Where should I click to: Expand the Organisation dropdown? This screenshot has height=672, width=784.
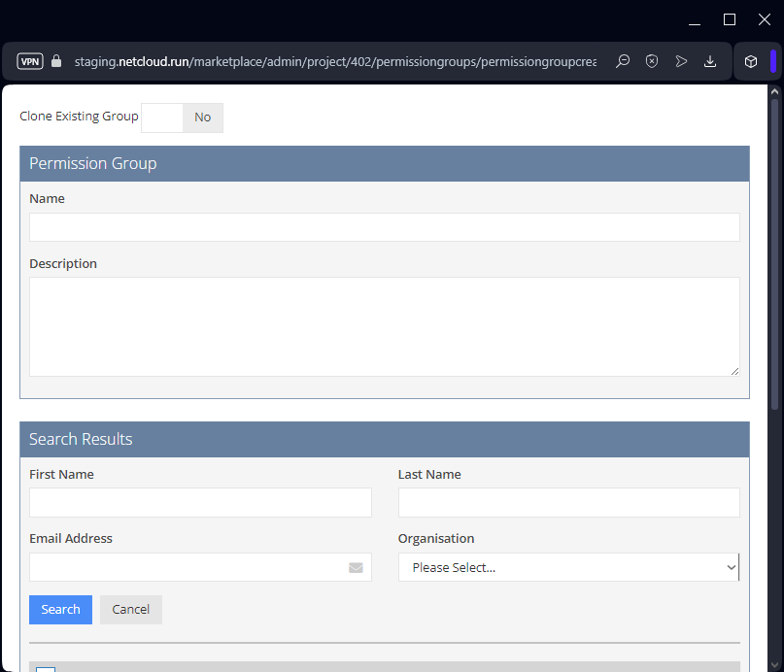pyautogui.click(x=568, y=567)
